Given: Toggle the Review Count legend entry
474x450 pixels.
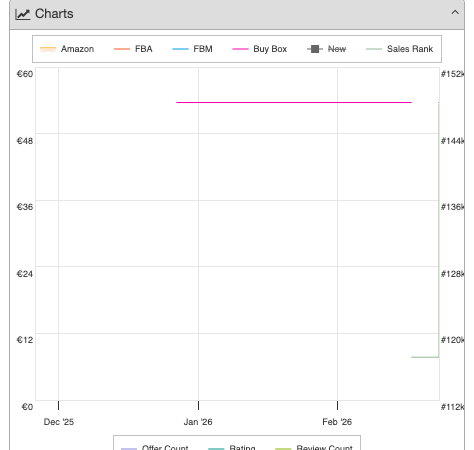Looking at the screenshot, I should (314, 447).
